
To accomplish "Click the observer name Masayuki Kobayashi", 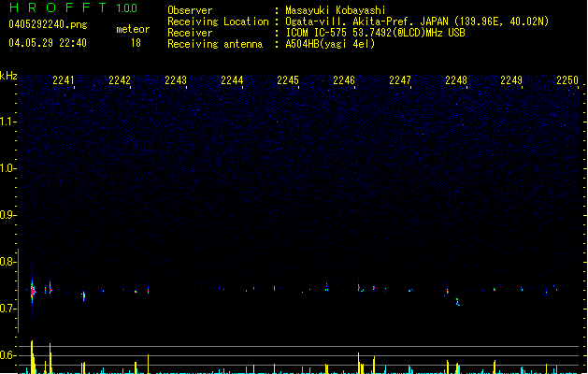I will click(336, 10).
